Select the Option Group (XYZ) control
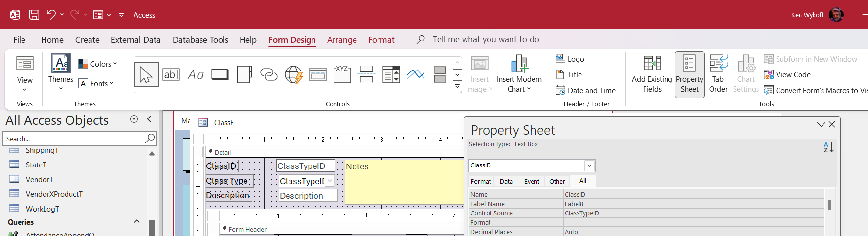The height and width of the screenshot is (236, 868). (342, 74)
